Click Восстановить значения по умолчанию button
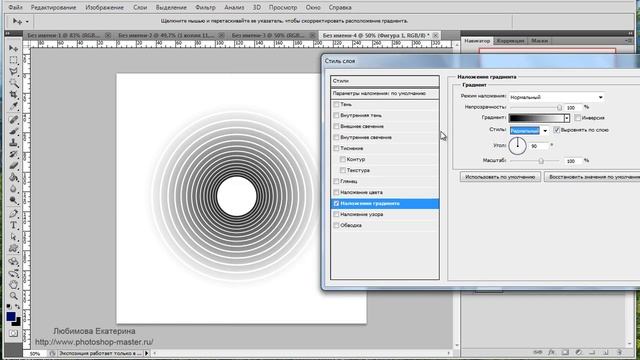The height and width of the screenshot is (360, 640). click(592, 177)
